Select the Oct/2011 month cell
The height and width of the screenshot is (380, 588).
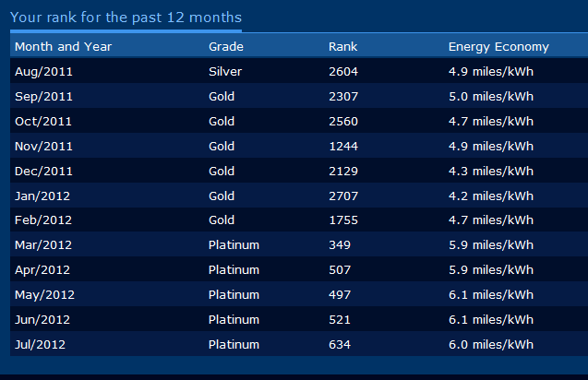[x=42, y=122]
